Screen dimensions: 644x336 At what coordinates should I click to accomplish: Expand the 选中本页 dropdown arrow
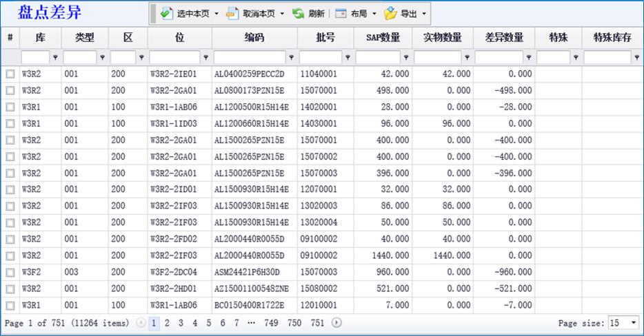pos(216,13)
